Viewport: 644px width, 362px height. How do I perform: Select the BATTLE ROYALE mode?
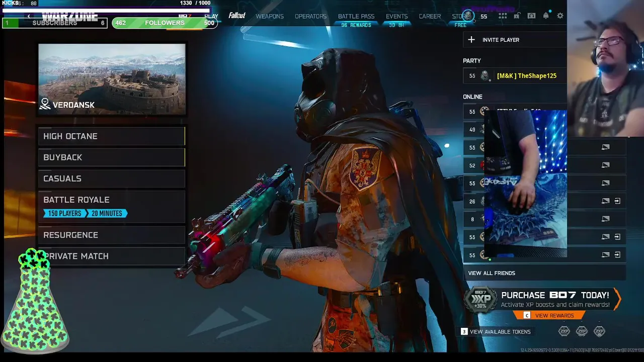point(112,207)
